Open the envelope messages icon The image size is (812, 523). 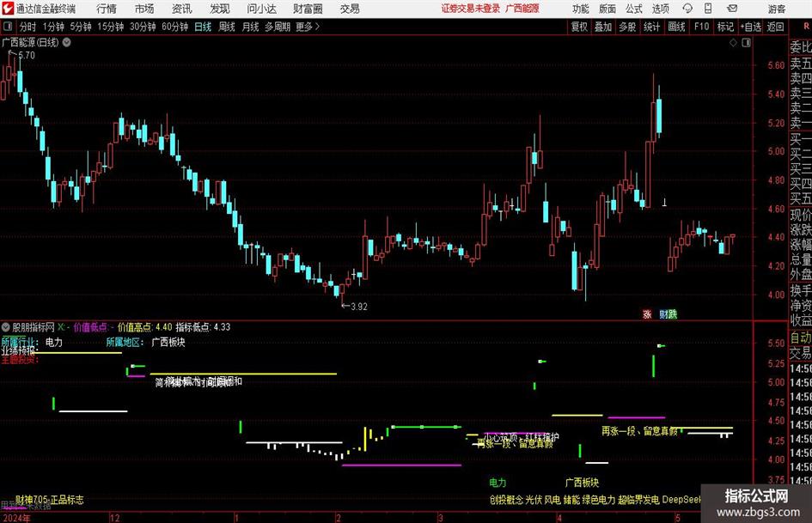coord(732,9)
